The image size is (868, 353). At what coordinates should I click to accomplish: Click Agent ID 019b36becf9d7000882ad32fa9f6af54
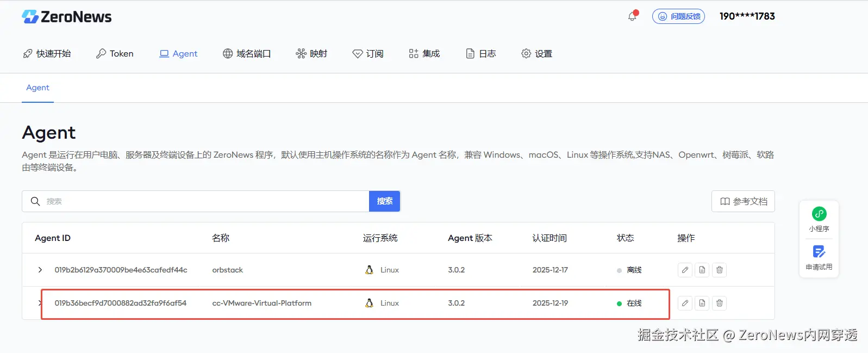click(x=121, y=303)
